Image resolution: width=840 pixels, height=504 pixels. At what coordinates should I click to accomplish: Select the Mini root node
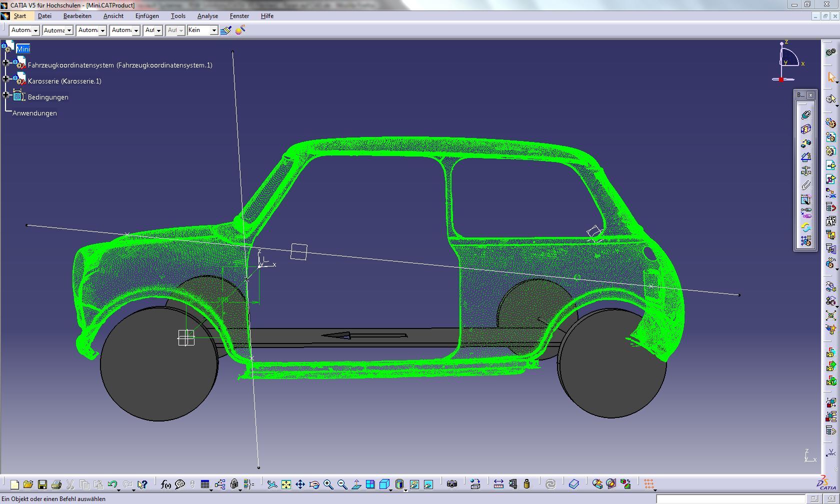coord(23,49)
